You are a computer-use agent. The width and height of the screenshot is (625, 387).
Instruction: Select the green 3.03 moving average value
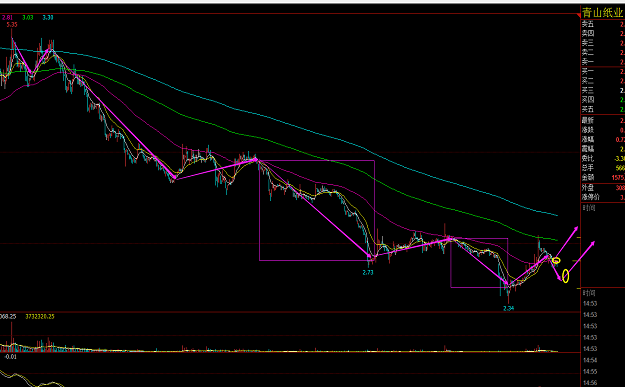coord(28,18)
